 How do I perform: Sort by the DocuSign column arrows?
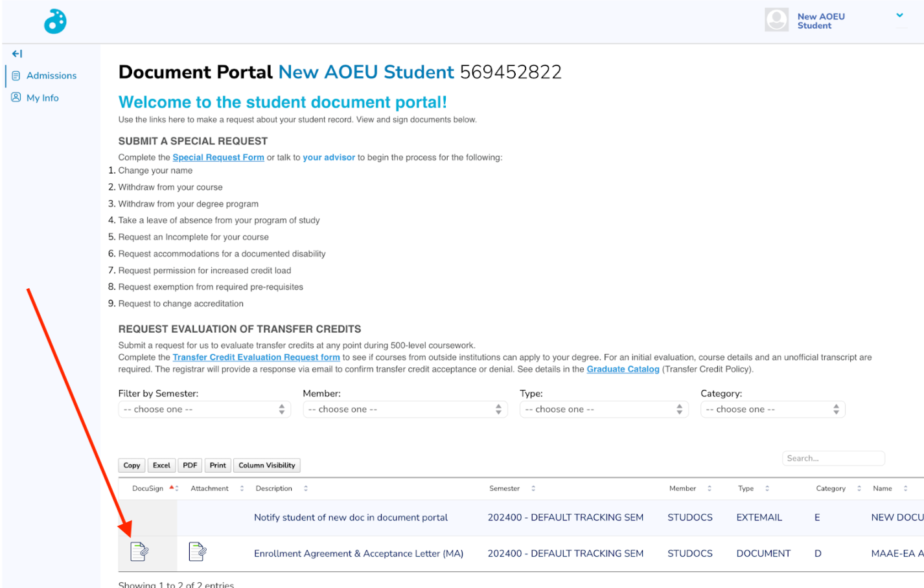click(x=174, y=488)
